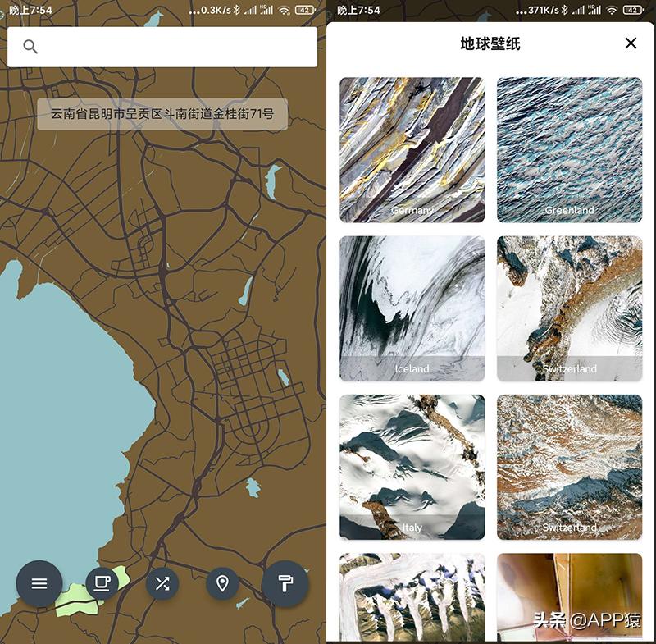656x644 pixels.
Task: Tap the Wi-Fi icon in left status bar
Action: [x=285, y=11]
